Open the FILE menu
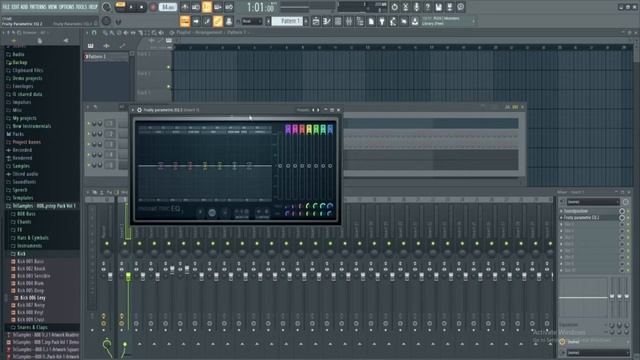This screenshot has width=640, height=360. coord(6,7)
